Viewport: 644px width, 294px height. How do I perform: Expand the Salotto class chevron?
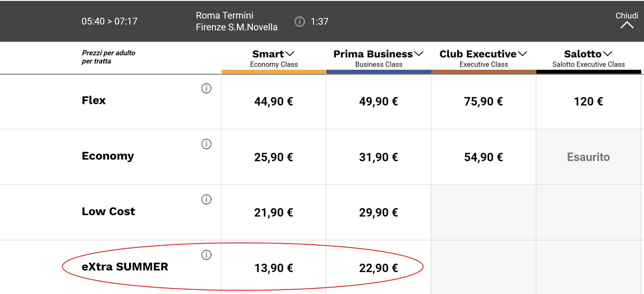click(608, 54)
